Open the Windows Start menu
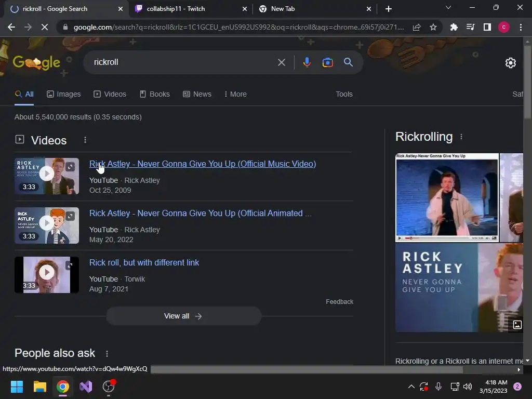Viewport: 532px width, 399px height. pyautogui.click(x=17, y=387)
